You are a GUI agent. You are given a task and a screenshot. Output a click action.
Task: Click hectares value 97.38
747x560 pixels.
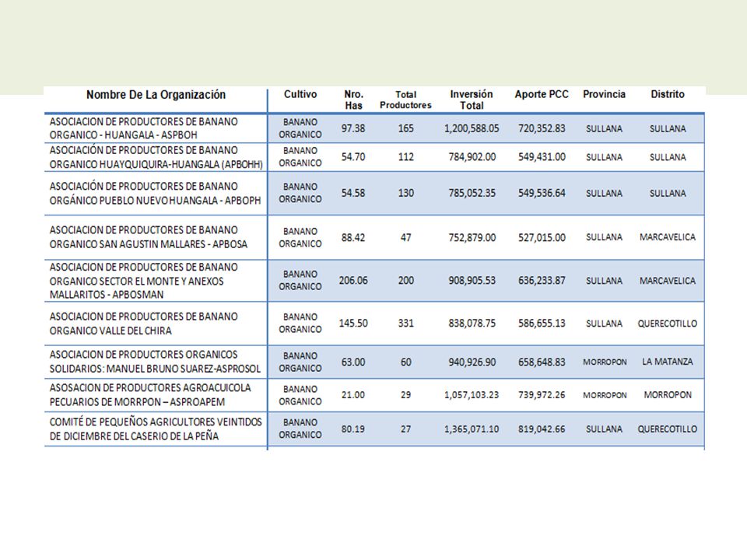(353, 128)
